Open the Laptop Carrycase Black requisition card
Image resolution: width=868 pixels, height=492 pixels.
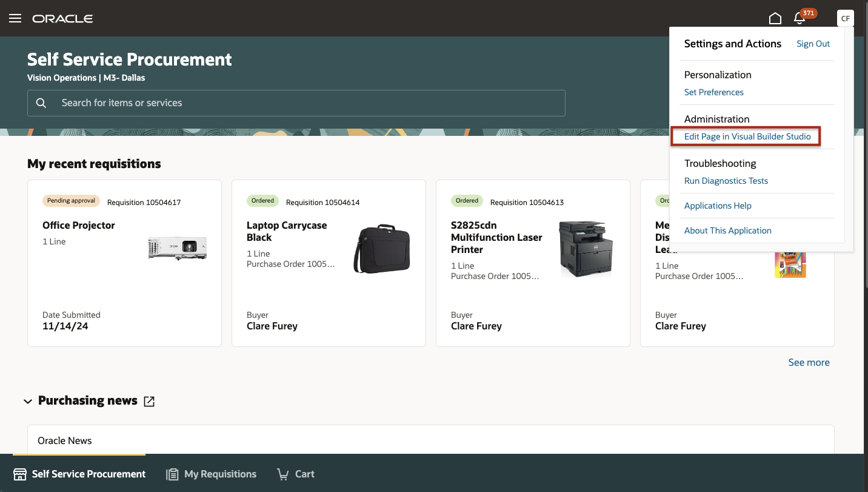329,263
